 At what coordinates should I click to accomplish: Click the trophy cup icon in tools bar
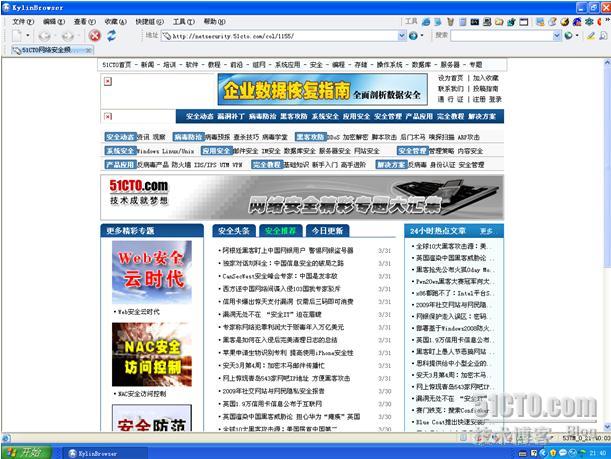tap(450, 22)
